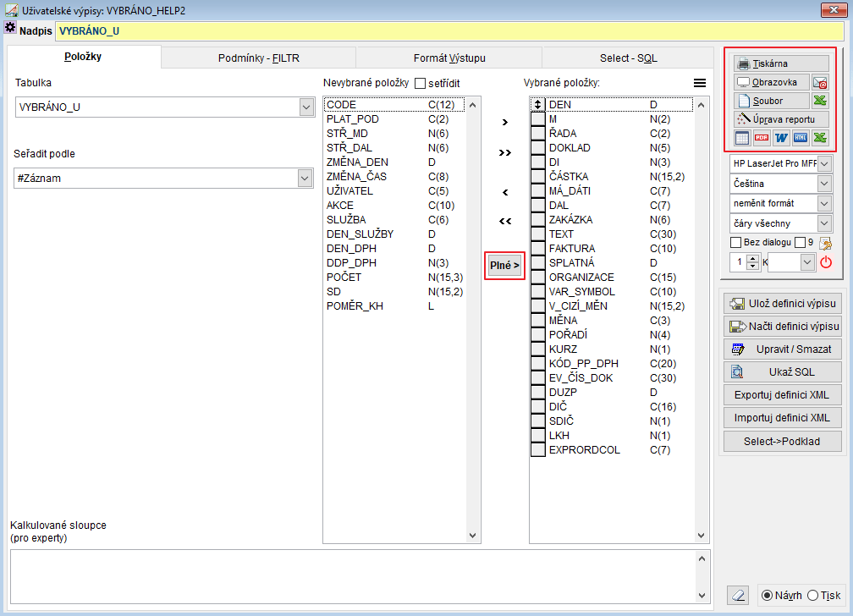853x616 pixels.
Task: Click the gear icon beside Nadpis
Action: pos(10,27)
